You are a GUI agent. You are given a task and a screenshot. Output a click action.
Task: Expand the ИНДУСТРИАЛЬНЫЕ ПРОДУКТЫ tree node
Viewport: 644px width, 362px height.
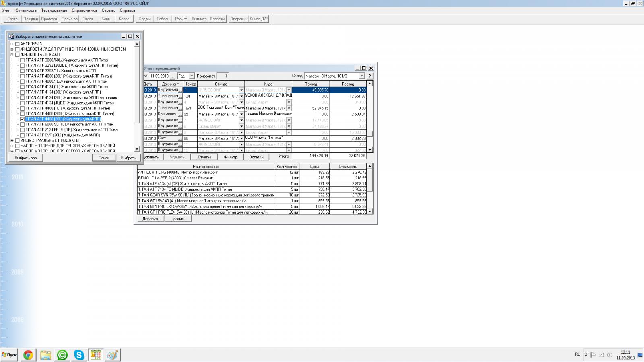click(12, 140)
